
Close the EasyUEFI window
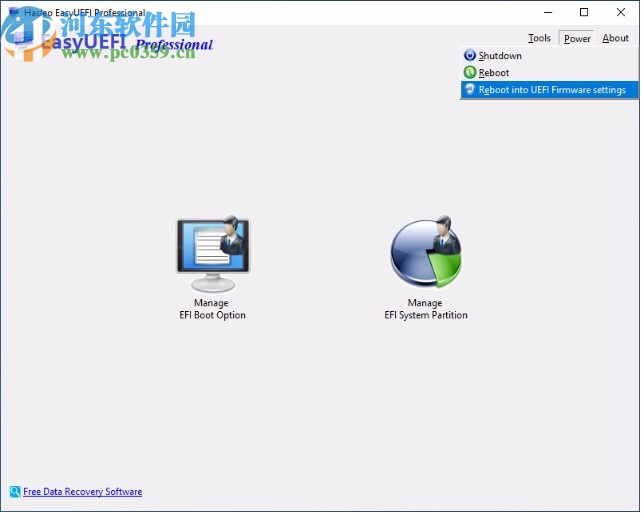621,12
